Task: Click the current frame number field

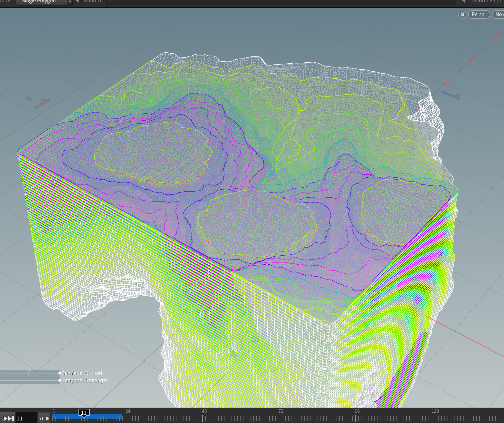Action: 26,418
